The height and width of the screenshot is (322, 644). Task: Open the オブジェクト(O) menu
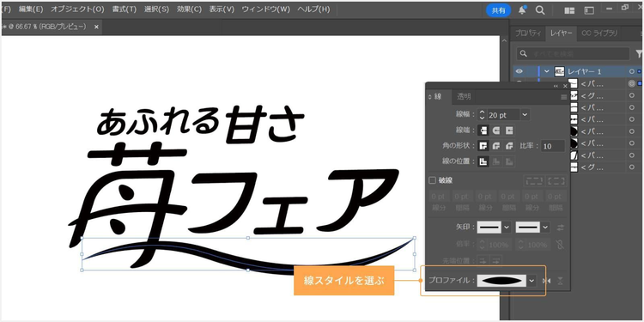[x=77, y=9]
